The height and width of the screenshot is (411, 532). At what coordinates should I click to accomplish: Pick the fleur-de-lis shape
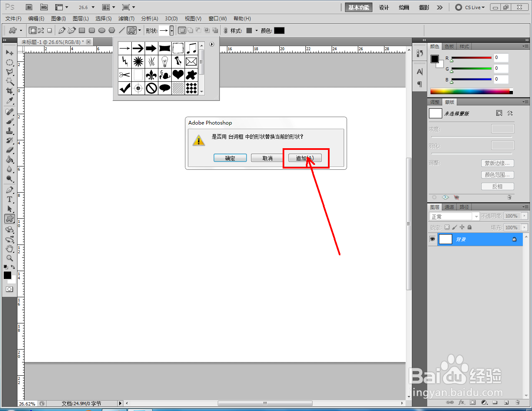coord(151,75)
